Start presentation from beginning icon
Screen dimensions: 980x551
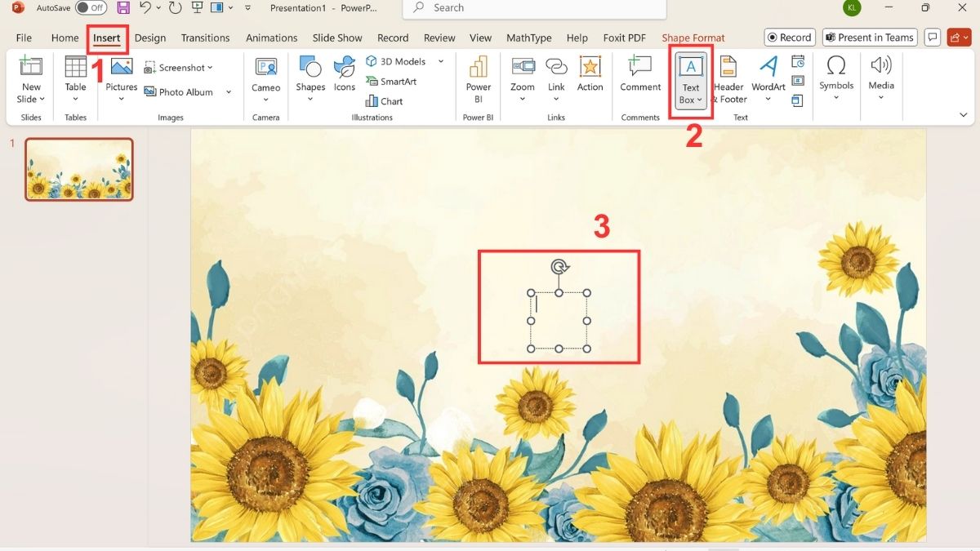coord(197,8)
